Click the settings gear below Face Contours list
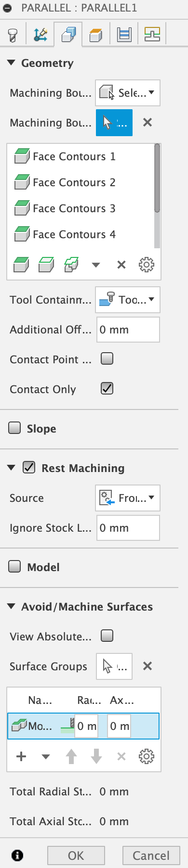188x868 pixels. coord(146,264)
